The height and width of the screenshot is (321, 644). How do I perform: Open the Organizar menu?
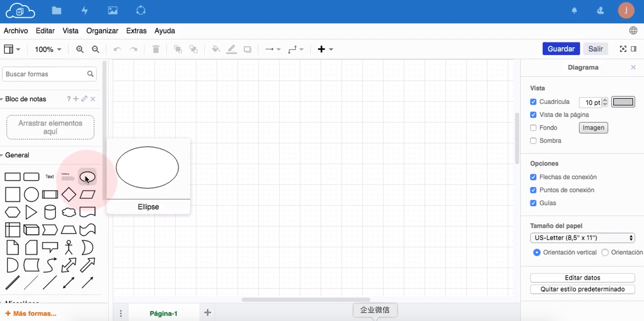pyautogui.click(x=102, y=31)
